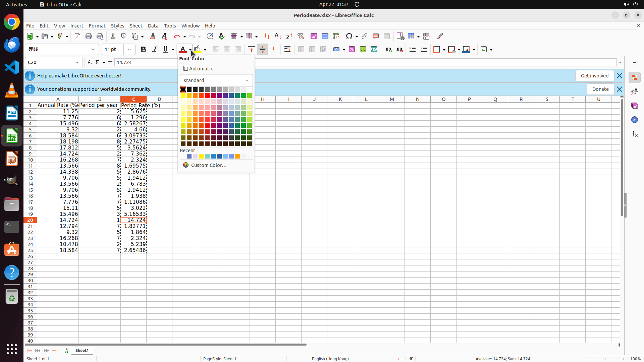Click the Get involved button
This screenshot has height=362, width=644.
pos(594,76)
